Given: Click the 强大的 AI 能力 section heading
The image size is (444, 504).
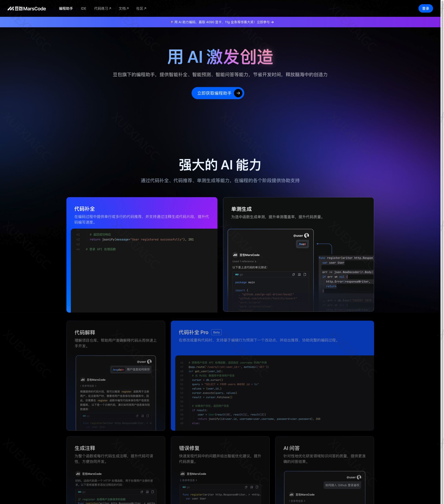Looking at the screenshot, I should [220, 165].
